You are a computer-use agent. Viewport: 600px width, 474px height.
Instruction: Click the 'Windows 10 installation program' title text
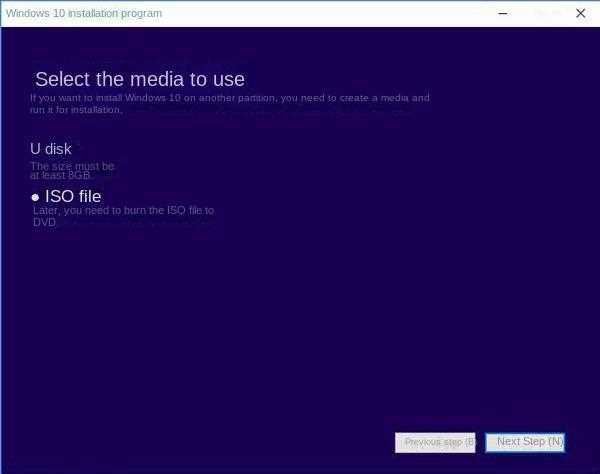point(84,13)
